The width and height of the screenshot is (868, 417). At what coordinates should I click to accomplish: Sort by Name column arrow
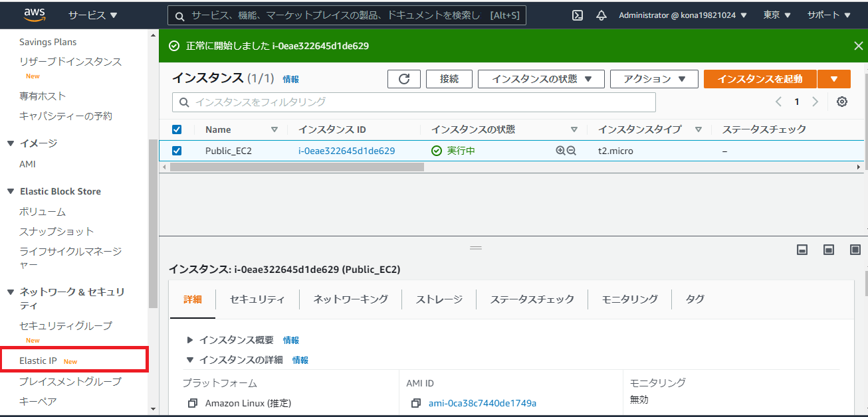click(274, 129)
